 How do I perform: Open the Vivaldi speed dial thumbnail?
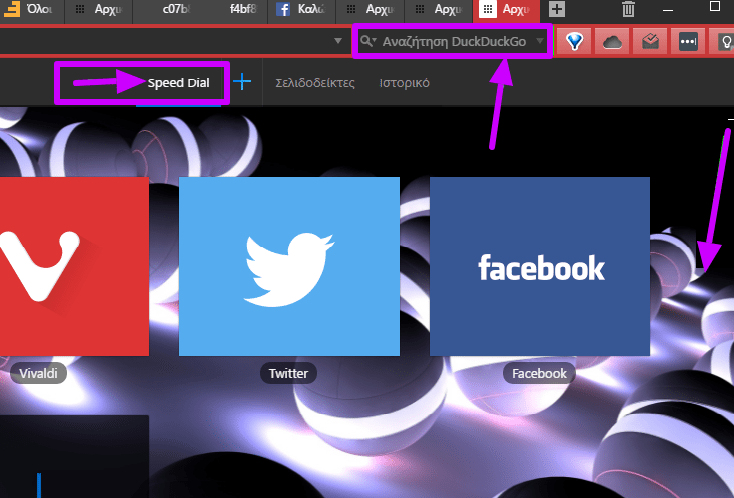74,266
